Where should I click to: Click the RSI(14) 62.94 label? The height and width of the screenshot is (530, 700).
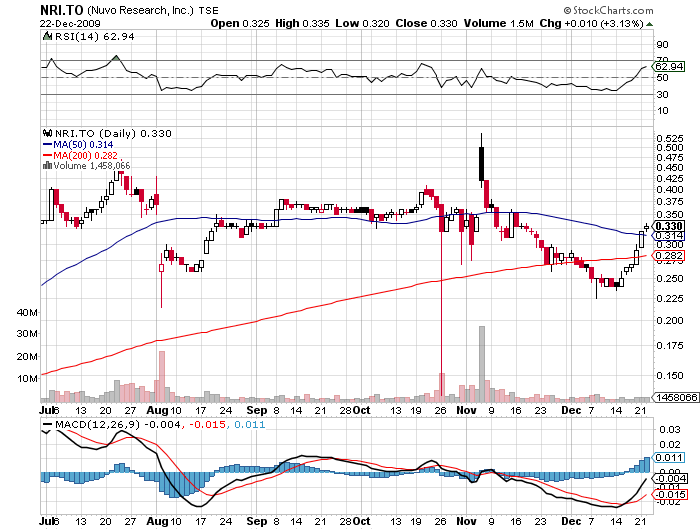(94, 37)
